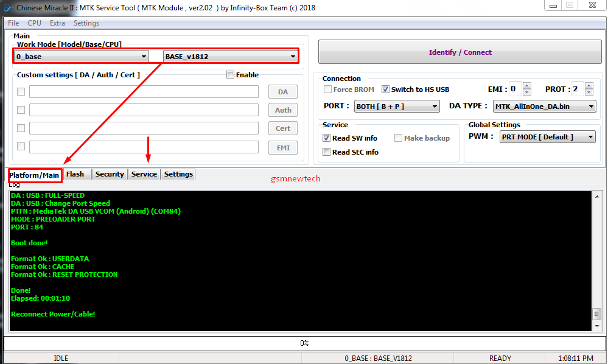Open the Settings menu in menu bar
This screenshot has height=364, width=608.
tap(86, 23)
